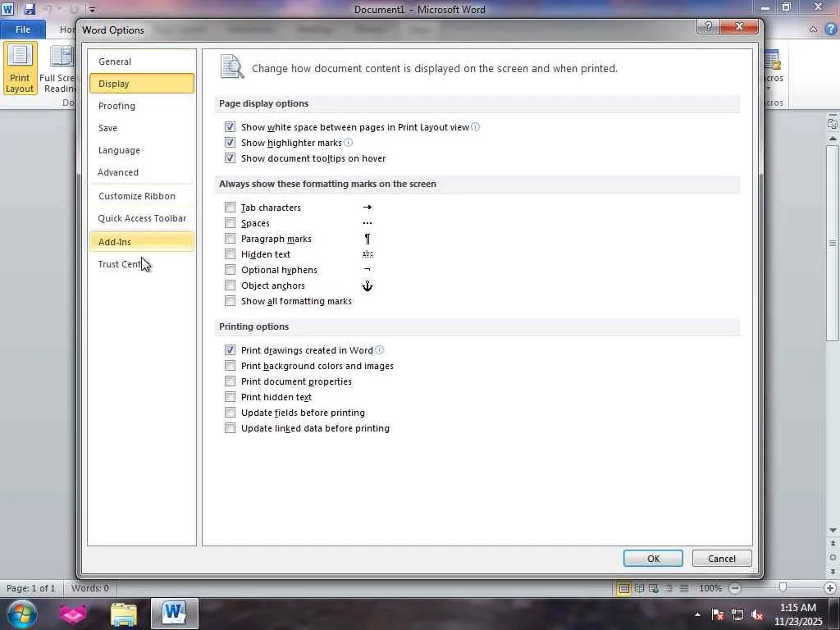The width and height of the screenshot is (840, 630).
Task: Enable Paragraph marks checkbox
Action: pos(230,239)
